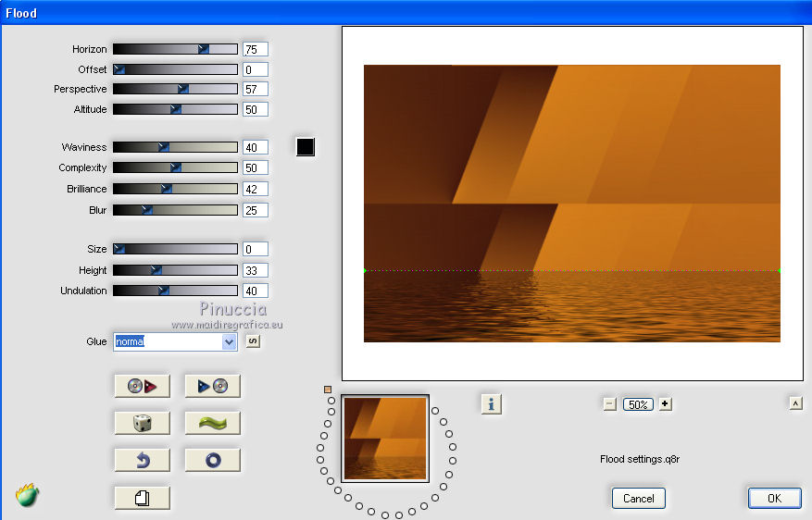812x520 pixels.
Task: Click the Flood title bar
Action: [x=406, y=12]
